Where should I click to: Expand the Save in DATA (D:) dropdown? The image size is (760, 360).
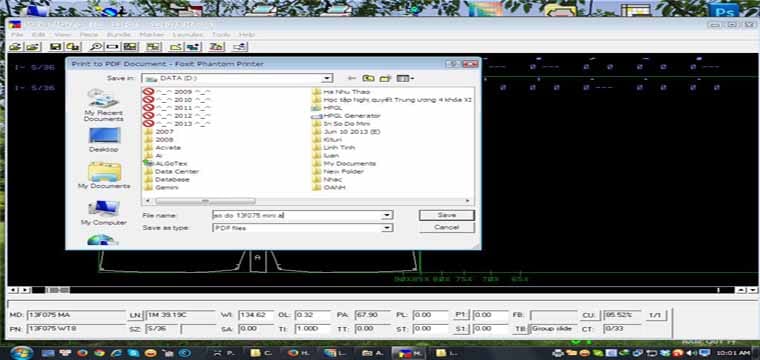[x=327, y=78]
